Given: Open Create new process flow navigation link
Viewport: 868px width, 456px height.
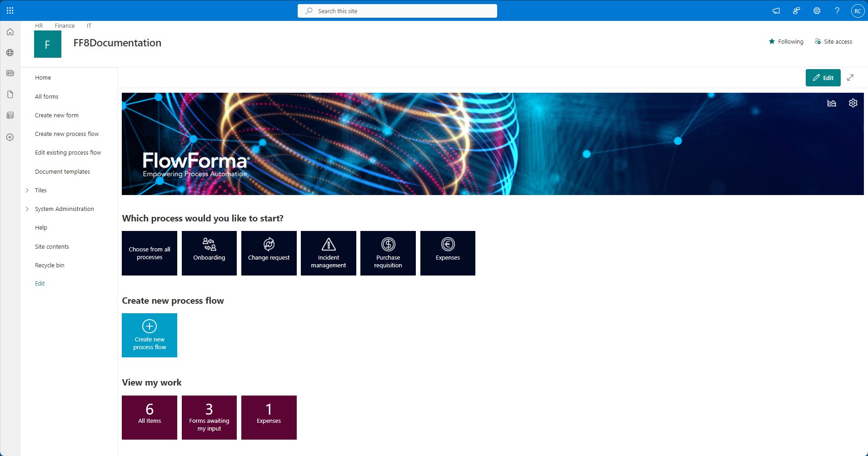Looking at the screenshot, I should click(67, 134).
